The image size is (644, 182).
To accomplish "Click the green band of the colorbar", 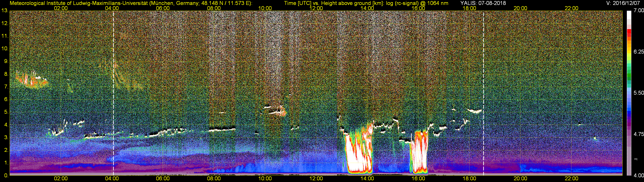I will coord(629,75).
